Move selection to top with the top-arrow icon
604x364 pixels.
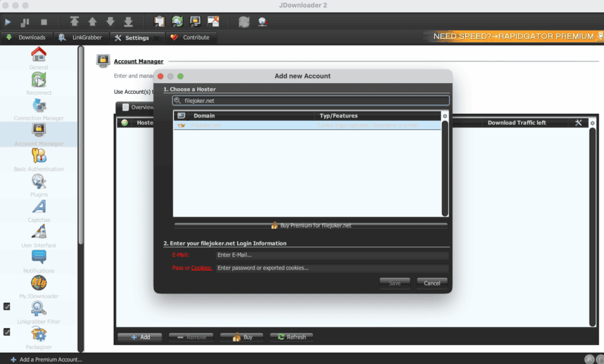74,22
